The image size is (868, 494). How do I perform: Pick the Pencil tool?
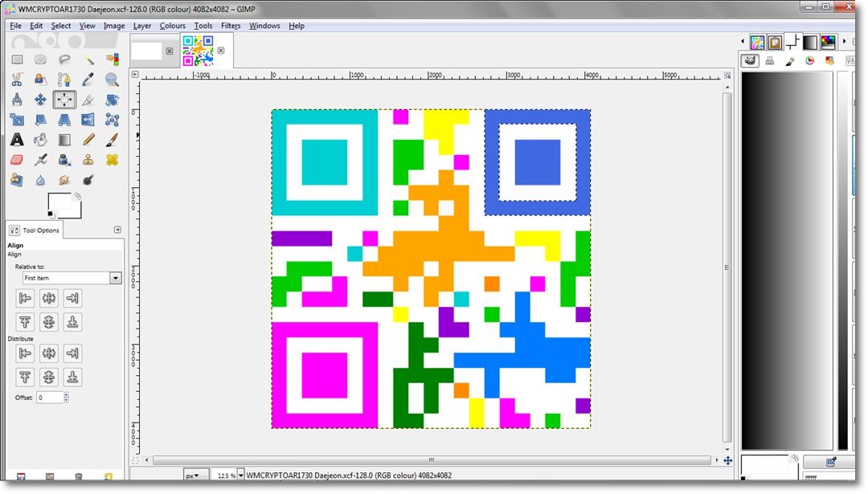click(x=88, y=140)
